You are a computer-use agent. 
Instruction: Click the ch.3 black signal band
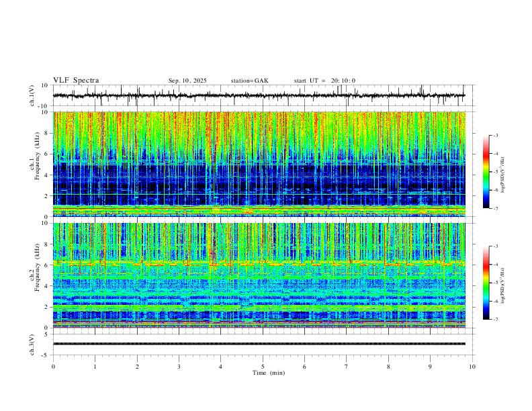click(259, 344)
